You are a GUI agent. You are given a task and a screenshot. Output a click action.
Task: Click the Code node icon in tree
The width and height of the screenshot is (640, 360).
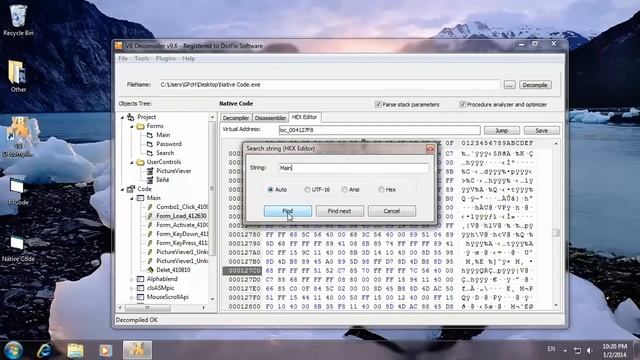(131, 189)
